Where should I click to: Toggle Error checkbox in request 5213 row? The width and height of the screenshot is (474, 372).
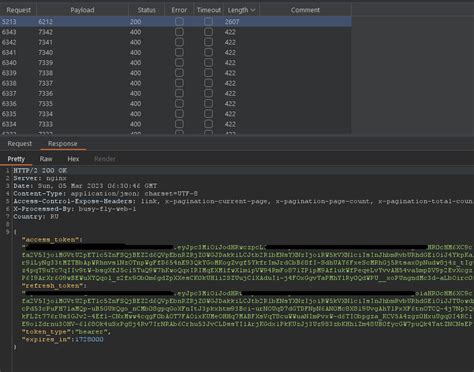coord(179,22)
